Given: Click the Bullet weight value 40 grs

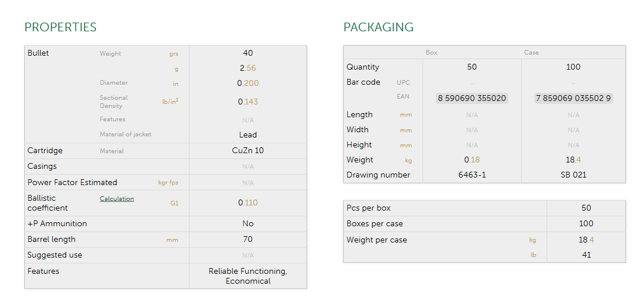Looking at the screenshot, I should click(248, 53).
